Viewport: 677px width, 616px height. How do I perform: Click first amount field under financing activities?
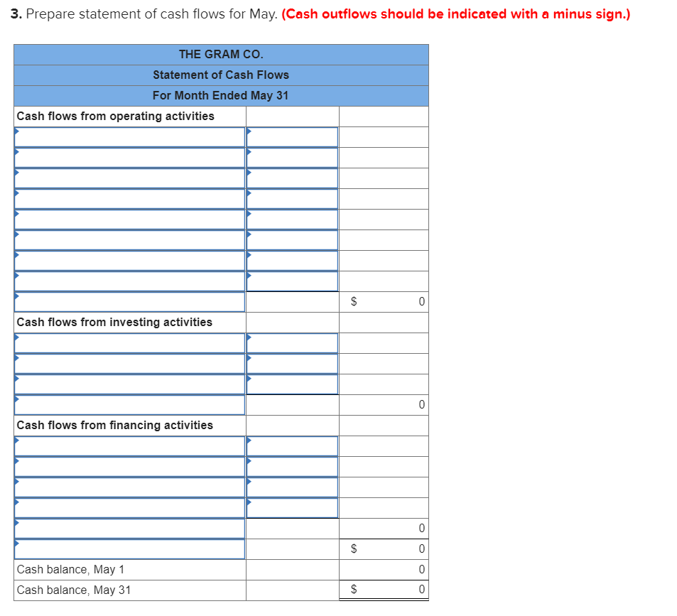[x=292, y=446]
